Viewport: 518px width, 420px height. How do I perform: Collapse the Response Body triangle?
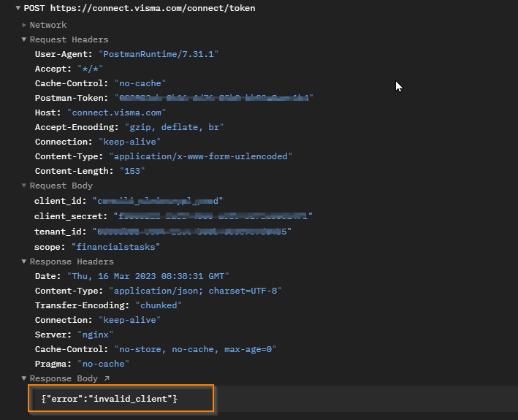pos(24,378)
